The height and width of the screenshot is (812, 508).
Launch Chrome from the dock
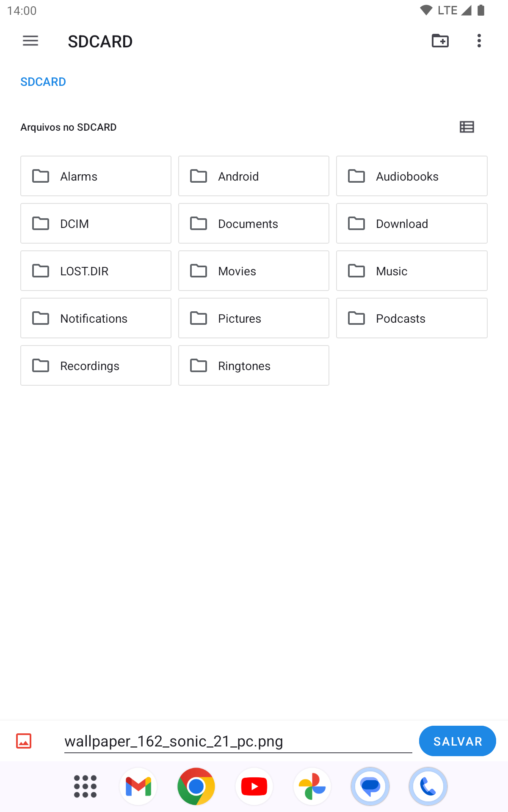point(196,787)
